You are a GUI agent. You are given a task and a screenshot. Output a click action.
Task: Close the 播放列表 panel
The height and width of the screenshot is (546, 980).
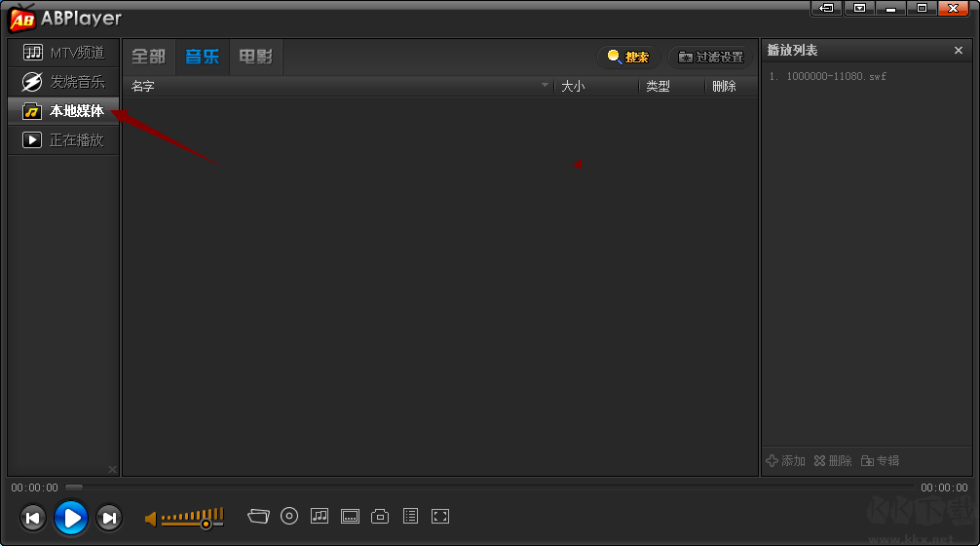[958, 51]
